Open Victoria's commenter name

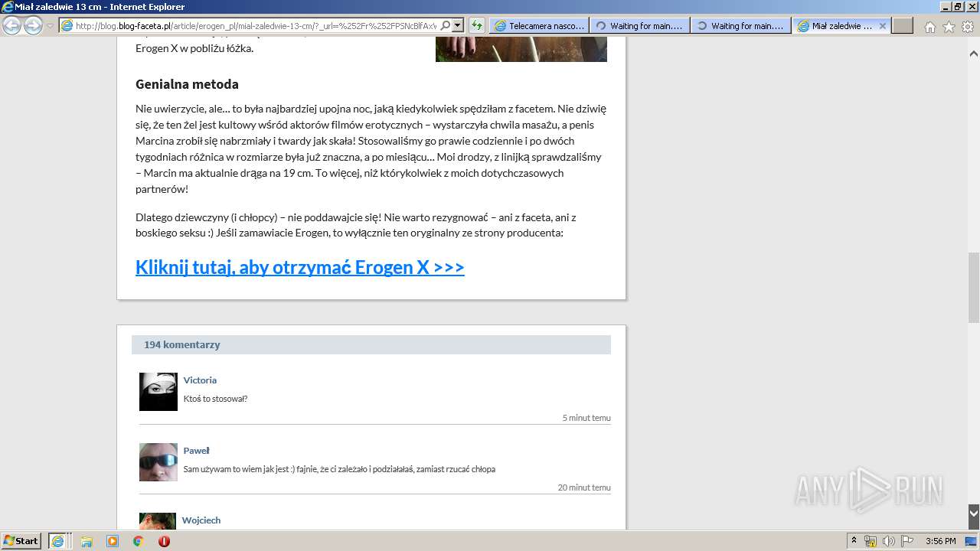point(200,380)
